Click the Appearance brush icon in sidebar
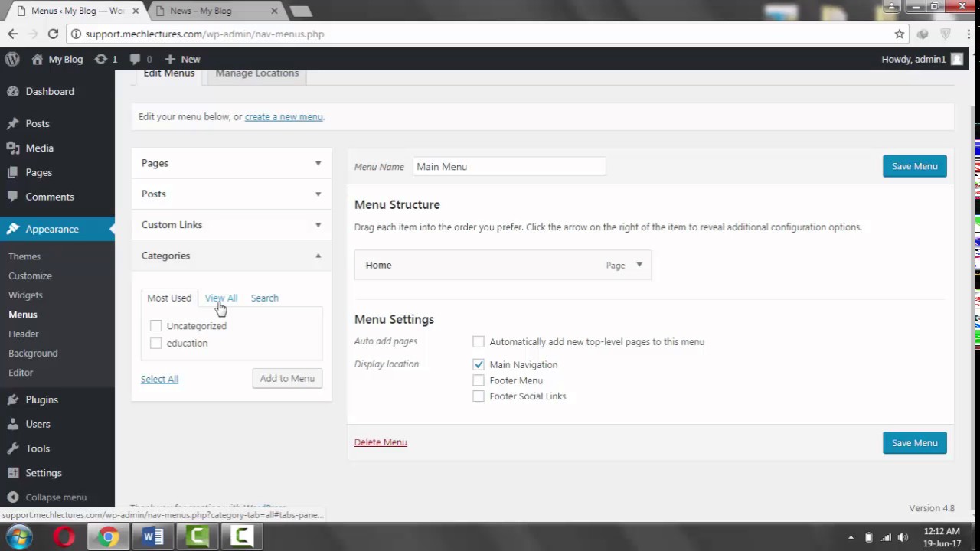This screenshot has height=551, width=980. tap(13, 229)
